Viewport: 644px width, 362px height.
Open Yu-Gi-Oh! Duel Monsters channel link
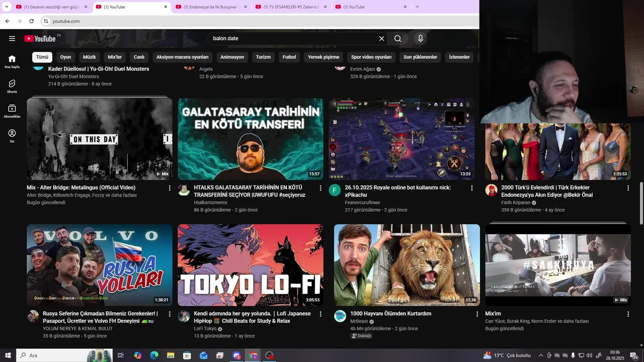click(x=73, y=76)
